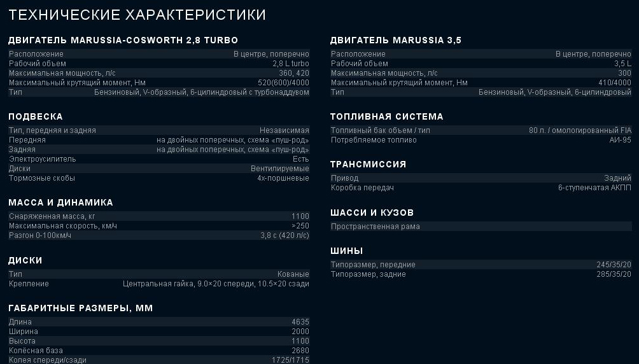Click the ТЕХНИЧЕСКИЕ ХАРАКТЕРИСТИКИ title

(x=137, y=15)
